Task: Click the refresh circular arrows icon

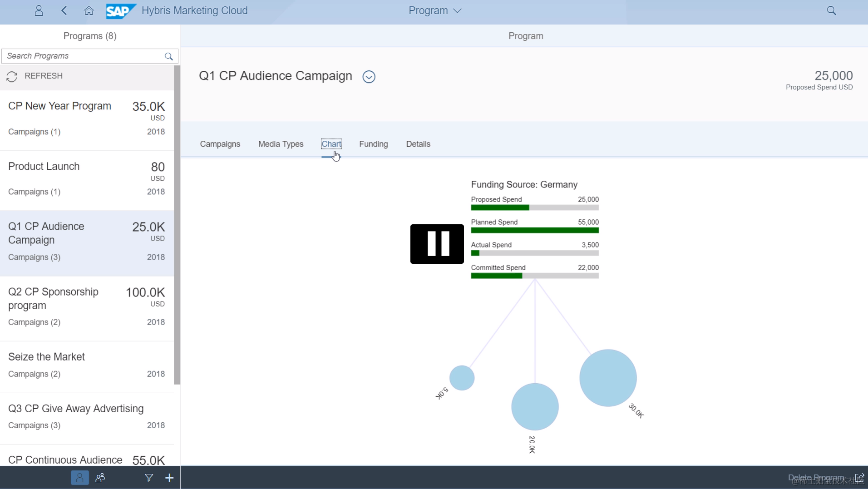Action: click(x=12, y=76)
